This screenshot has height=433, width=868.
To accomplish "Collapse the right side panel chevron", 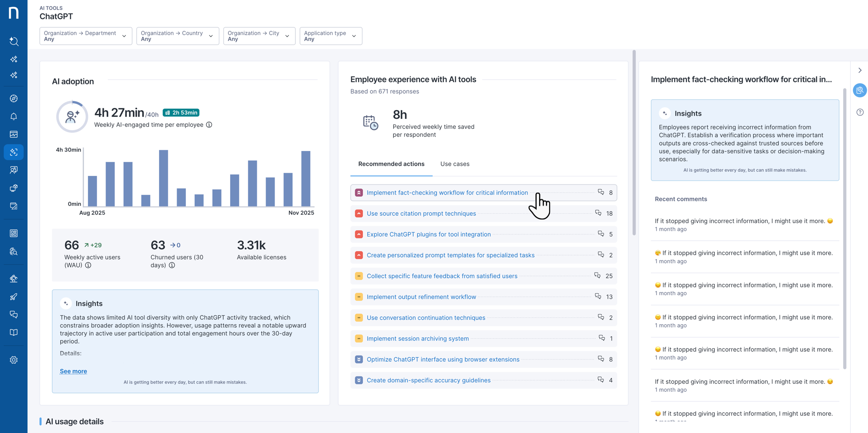I will [860, 70].
